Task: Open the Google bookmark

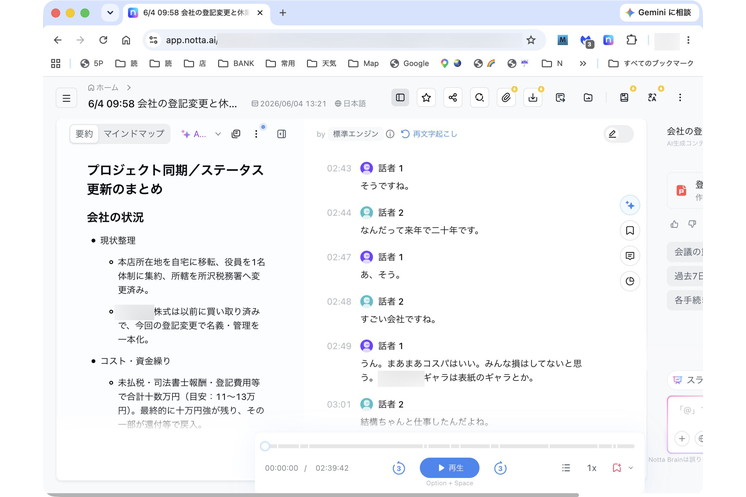Action: tap(410, 63)
